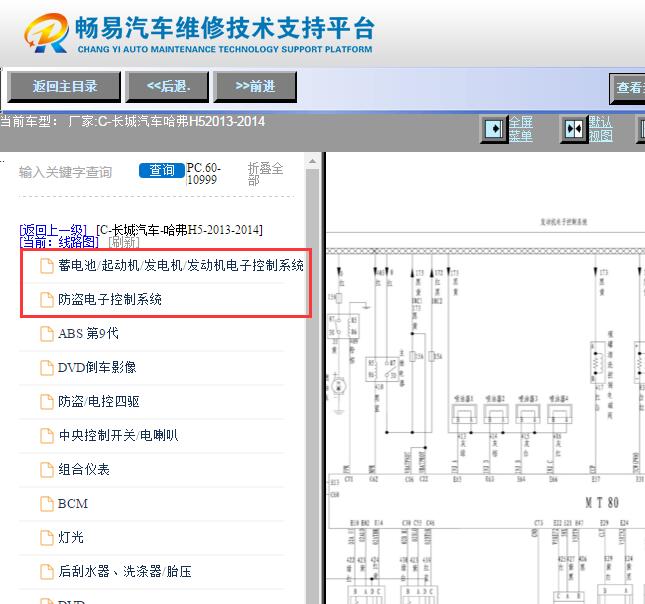Click the PC.60-10999 text
The height and width of the screenshot is (604, 645).
pos(204,174)
